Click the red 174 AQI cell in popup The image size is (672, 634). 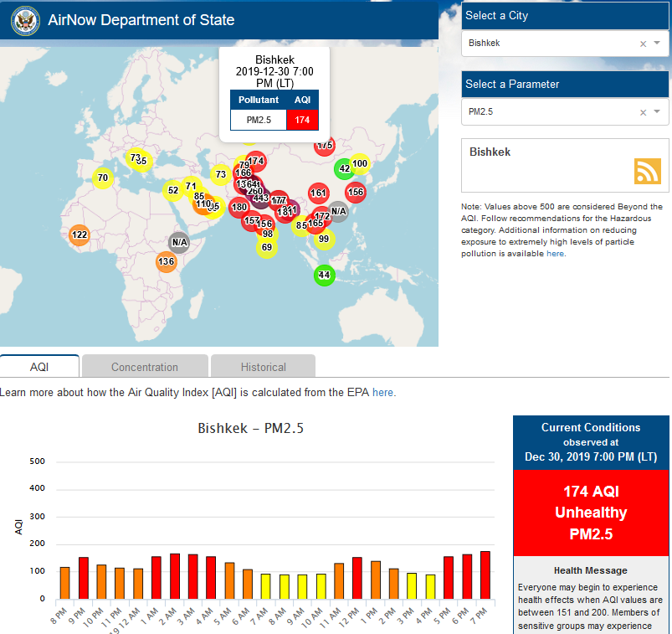(302, 121)
